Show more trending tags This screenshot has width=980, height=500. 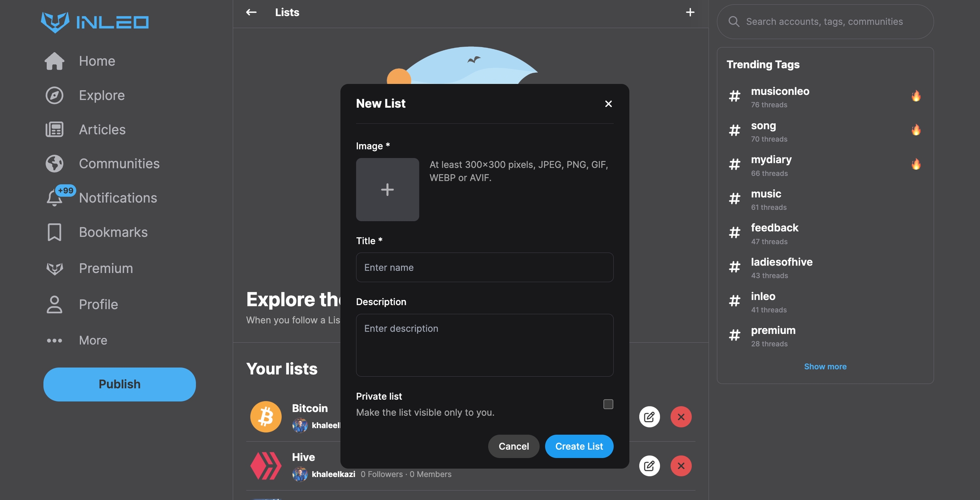(825, 366)
